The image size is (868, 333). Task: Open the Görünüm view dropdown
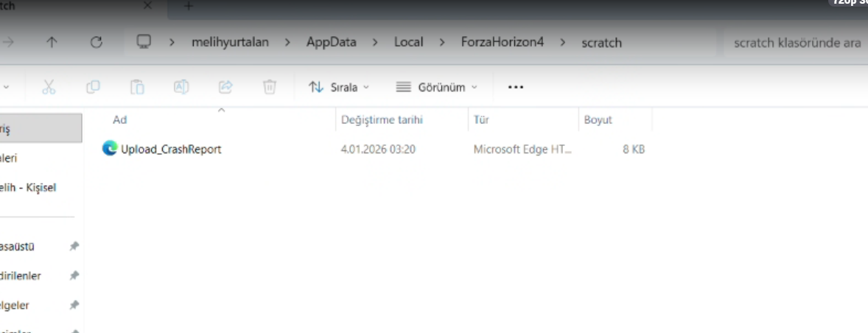437,87
